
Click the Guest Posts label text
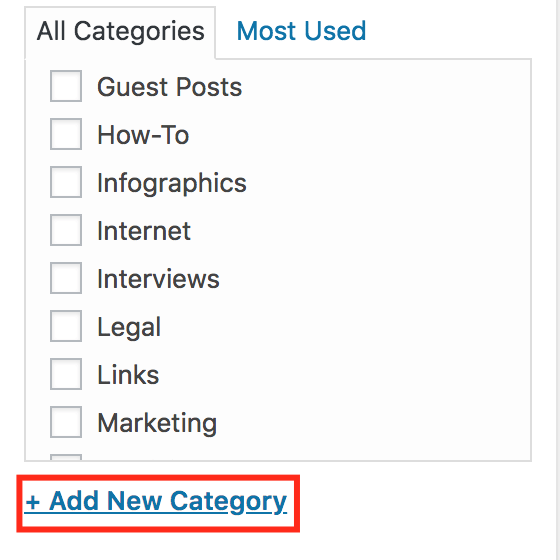click(170, 87)
